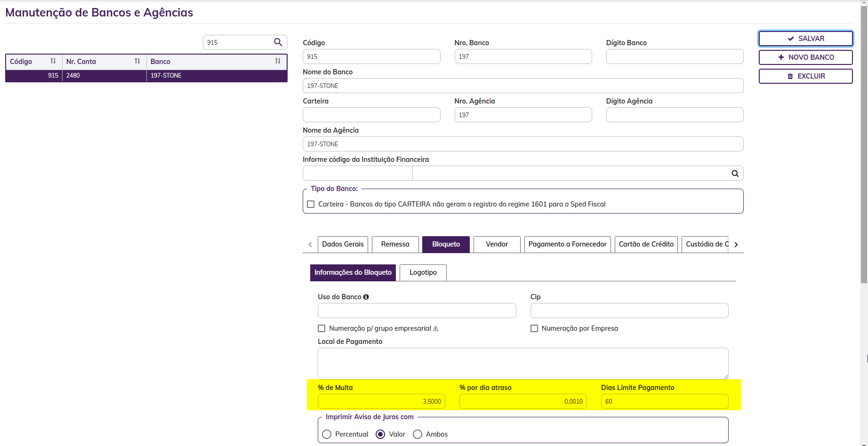Image resolution: width=868 pixels, height=446 pixels.
Task: Check Numeração p/ grupo empresarial
Action: pyautogui.click(x=321, y=328)
